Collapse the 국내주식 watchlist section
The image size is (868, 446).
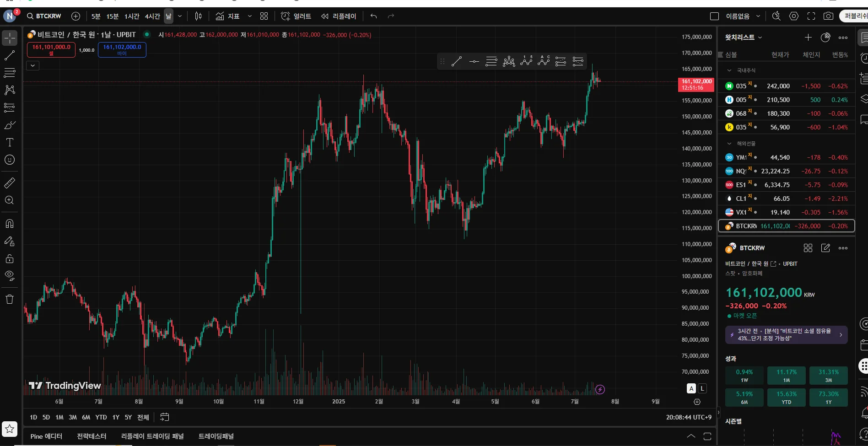(729, 70)
